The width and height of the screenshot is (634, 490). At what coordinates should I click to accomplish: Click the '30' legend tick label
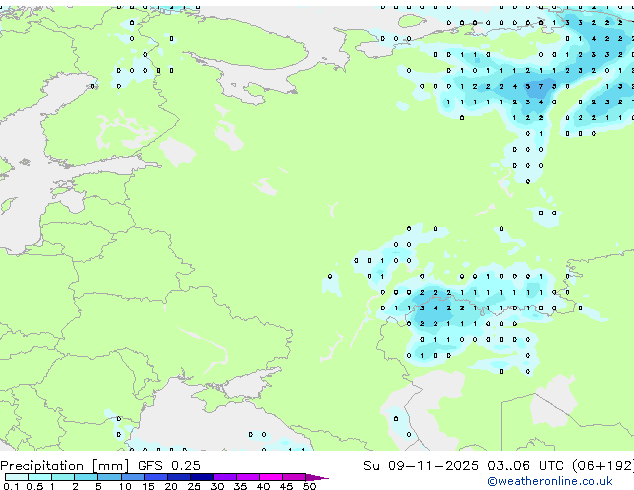pyautogui.click(x=217, y=486)
